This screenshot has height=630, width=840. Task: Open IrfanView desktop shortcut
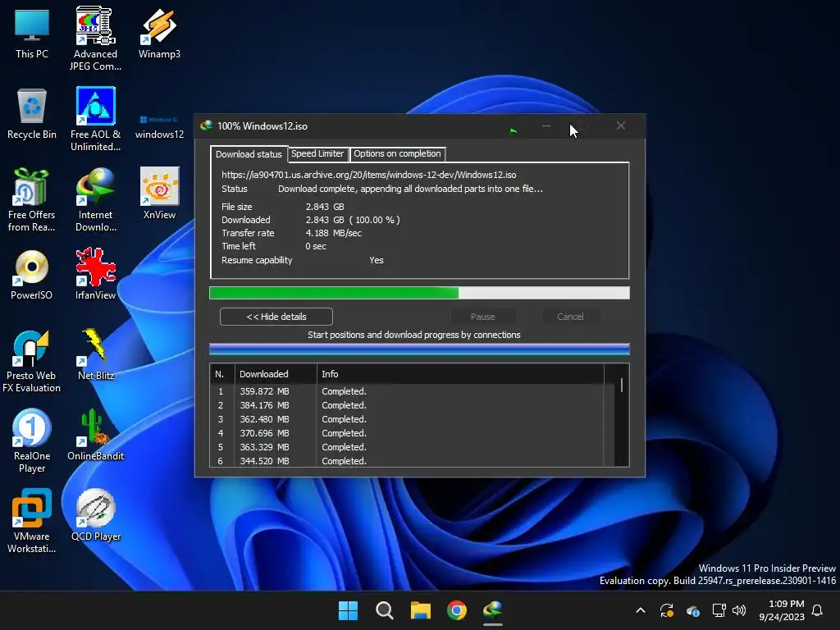coord(95,274)
